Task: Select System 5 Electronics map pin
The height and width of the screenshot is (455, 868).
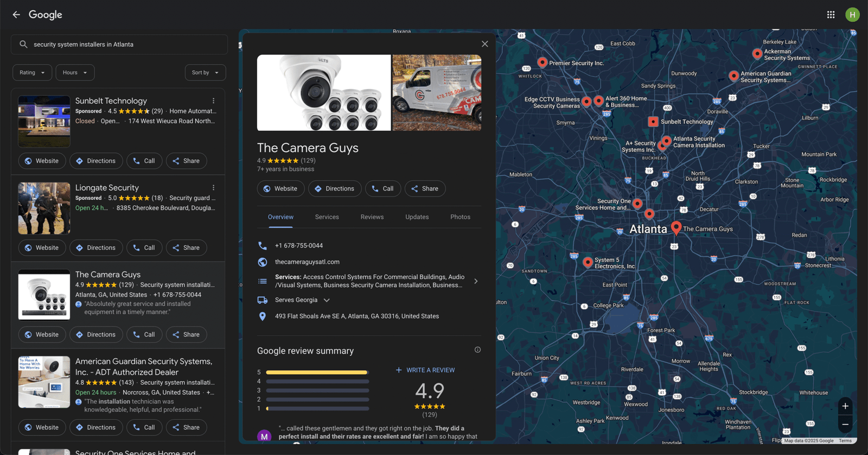Action: (588, 262)
